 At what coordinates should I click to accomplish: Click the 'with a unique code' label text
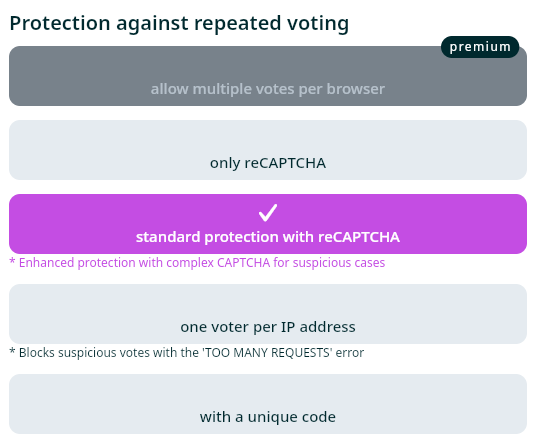point(268,417)
